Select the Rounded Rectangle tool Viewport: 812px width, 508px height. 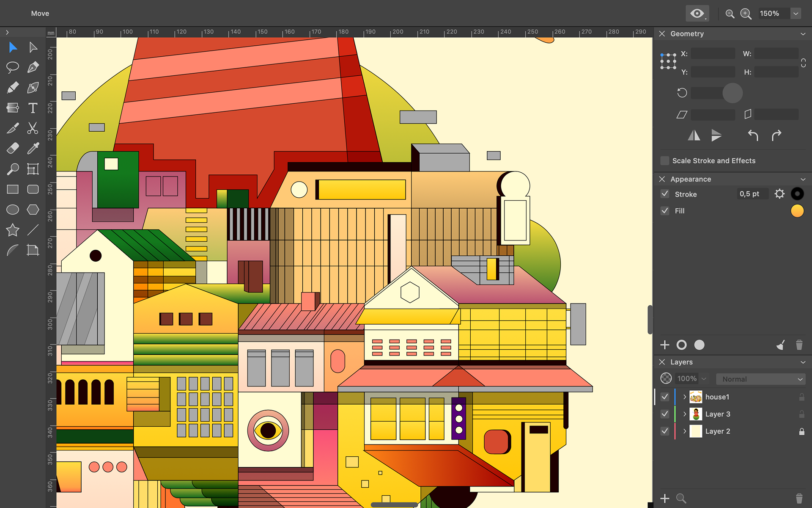[33, 189]
